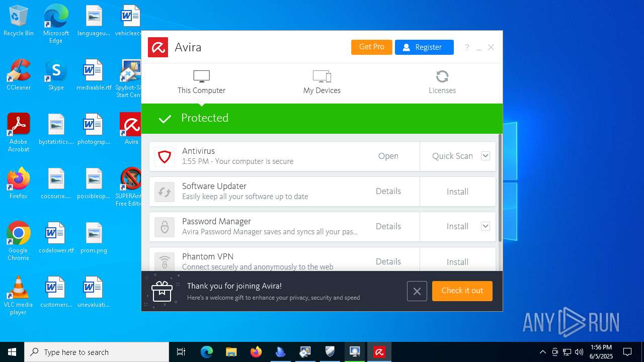Image resolution: width=644 pixels, height=362 pixels.
Task: View Software Updater details
Action: 388,191
